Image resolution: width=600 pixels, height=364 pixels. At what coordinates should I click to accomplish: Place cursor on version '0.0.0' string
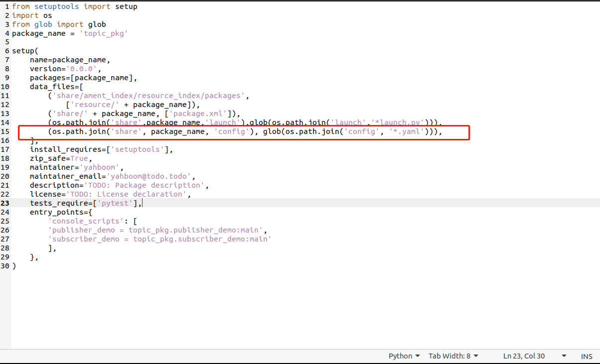[x=83, y=69]
